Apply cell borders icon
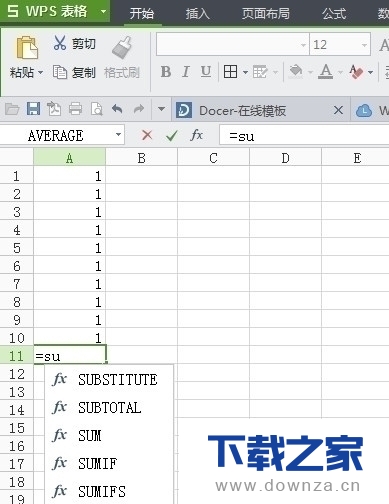The image size is (389, 504). pos(230,72)
